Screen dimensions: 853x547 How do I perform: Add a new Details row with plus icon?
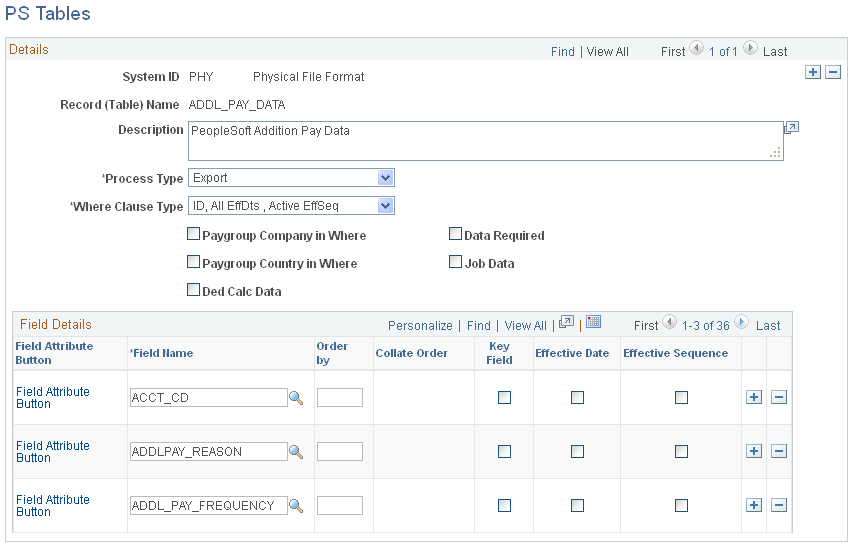(x=813, y=72)
